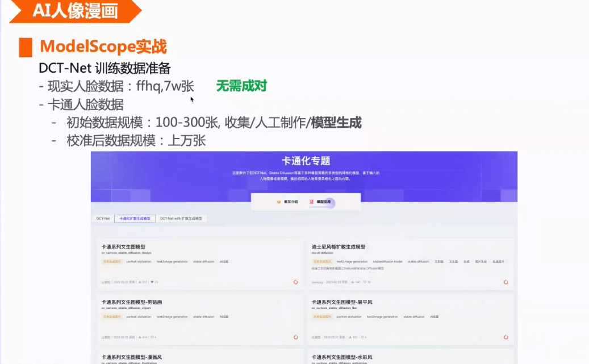Click the 概览介绍 icon button

coord(278,202)
